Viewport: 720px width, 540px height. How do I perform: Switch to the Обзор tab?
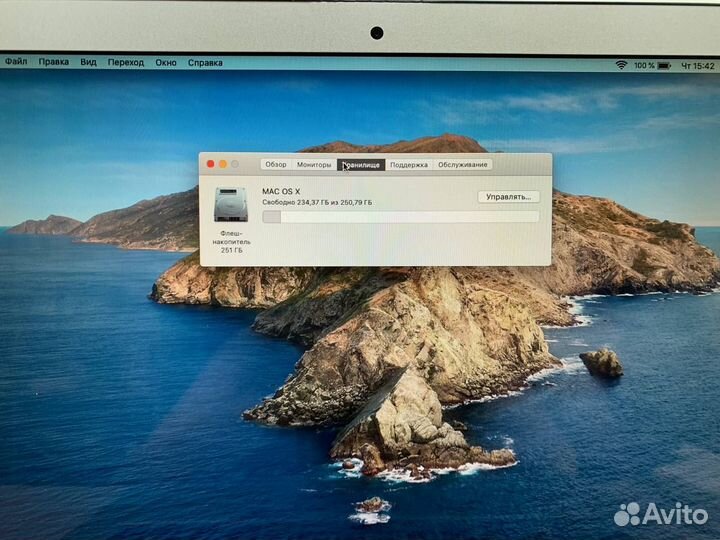click(x=276, y=164)
